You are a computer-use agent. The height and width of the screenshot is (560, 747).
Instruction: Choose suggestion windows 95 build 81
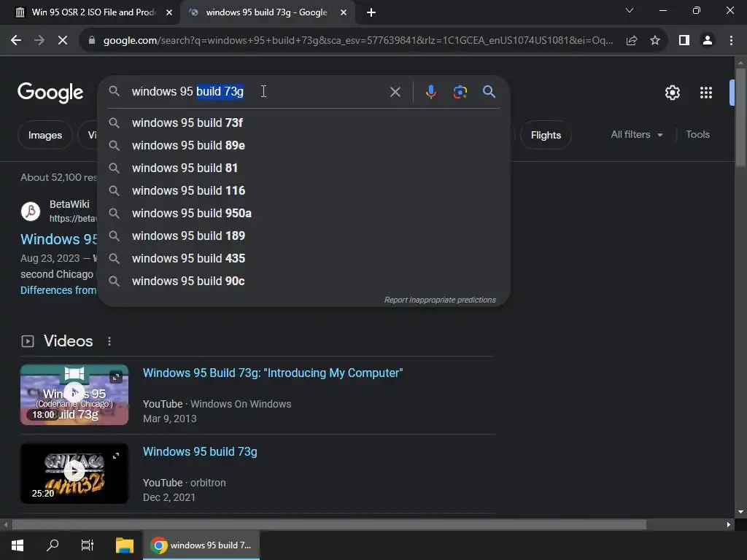coord(304,168)
